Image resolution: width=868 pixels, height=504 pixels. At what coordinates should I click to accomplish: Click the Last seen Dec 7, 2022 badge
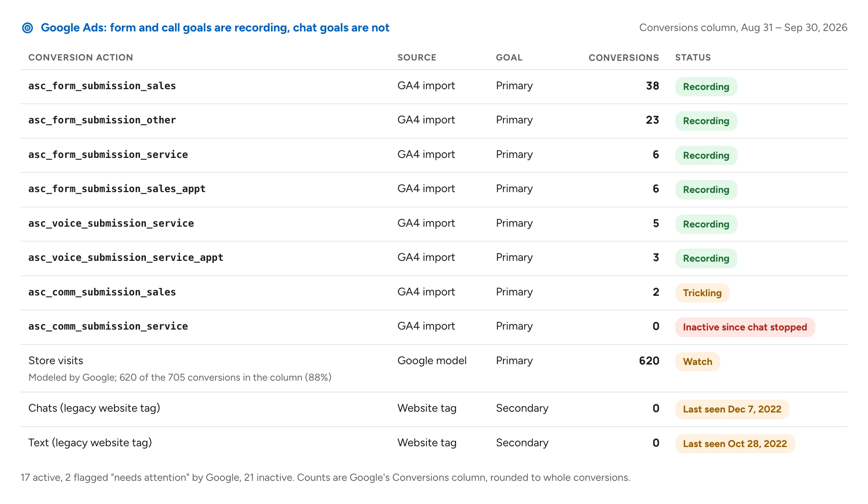point(732,409)
